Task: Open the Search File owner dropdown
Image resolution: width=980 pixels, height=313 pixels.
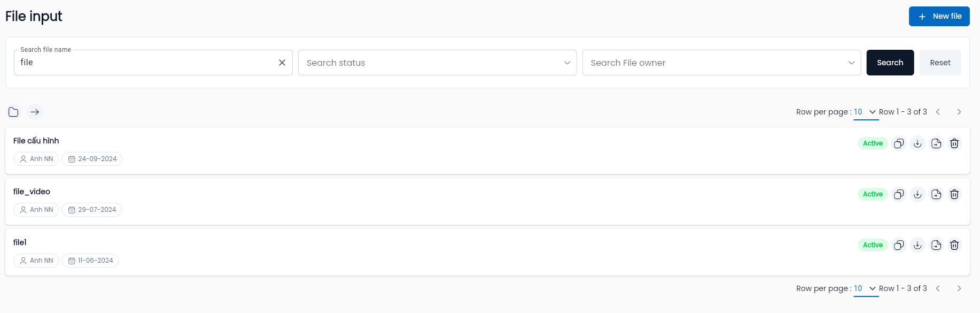Action: pos(721,63)
